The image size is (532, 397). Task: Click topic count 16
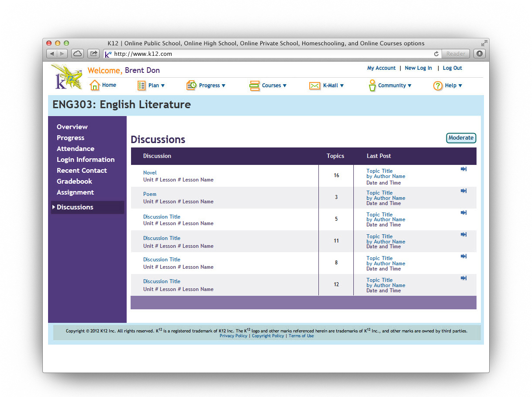pyautogui.click(x=336, y=175)
